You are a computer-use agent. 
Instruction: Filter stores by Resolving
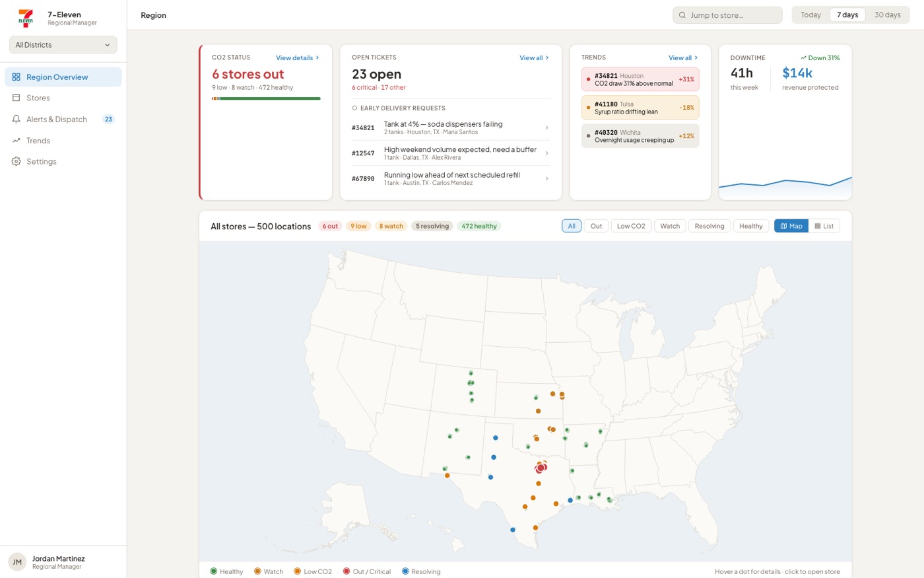coord(709,226)
